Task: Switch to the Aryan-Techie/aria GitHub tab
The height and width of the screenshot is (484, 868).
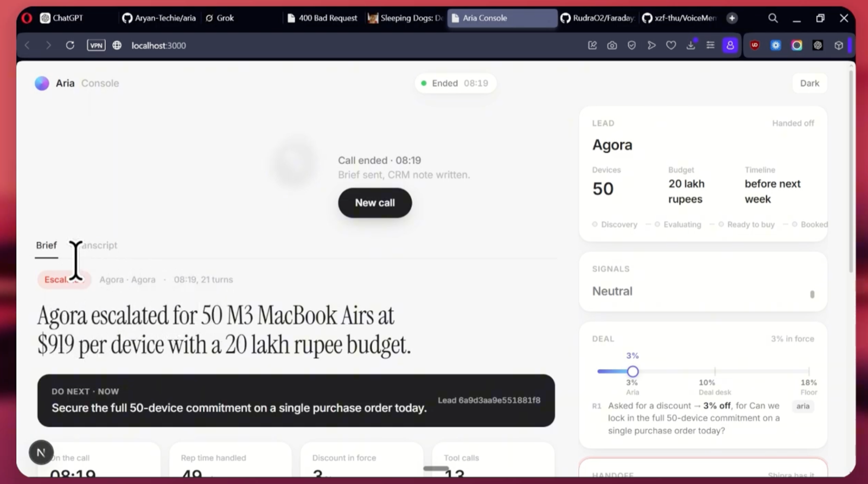Action: pos(159,18)
